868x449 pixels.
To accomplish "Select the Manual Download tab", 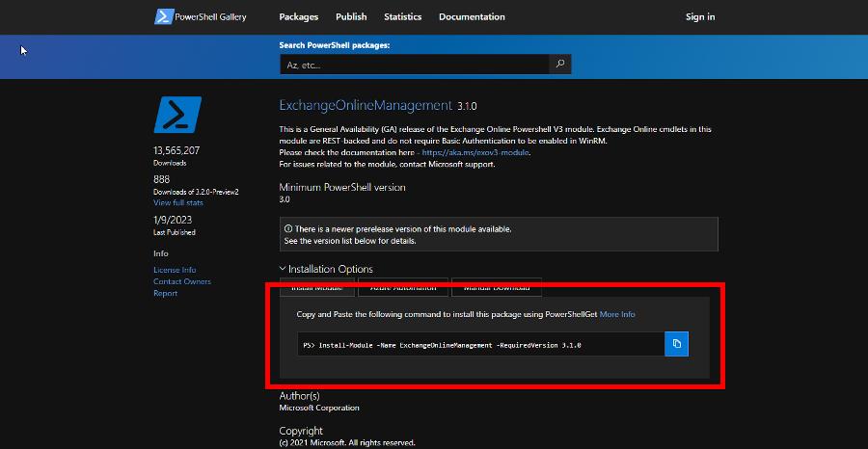I will point(496,287).
